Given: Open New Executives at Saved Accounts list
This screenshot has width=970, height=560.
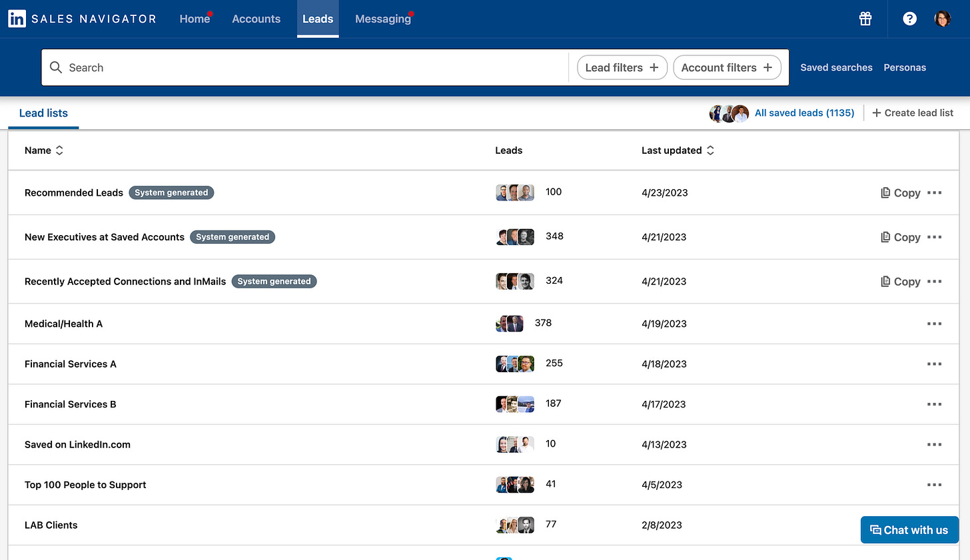Looking at the screenshot, I should pyautogui.click(x=105, y=237).
